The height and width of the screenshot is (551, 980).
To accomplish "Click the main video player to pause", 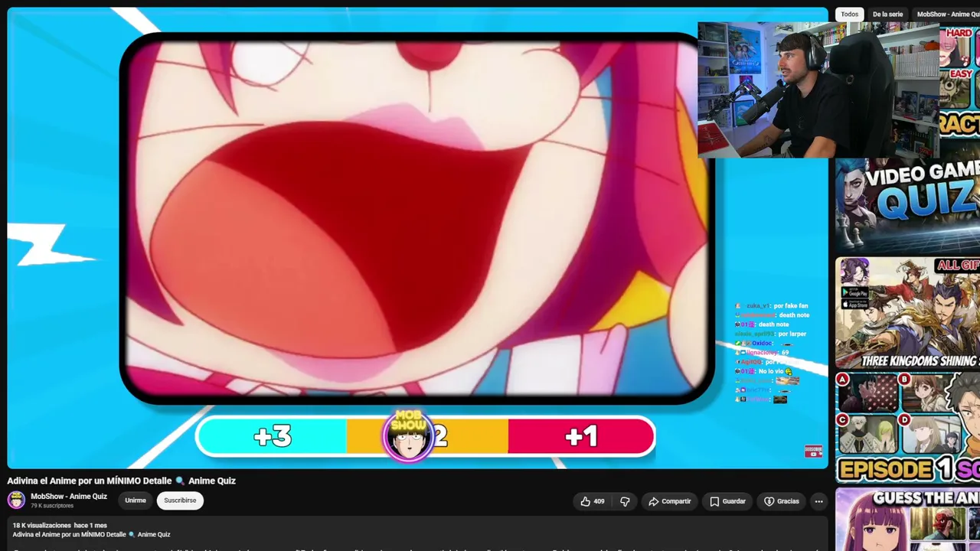I will 417,237.
